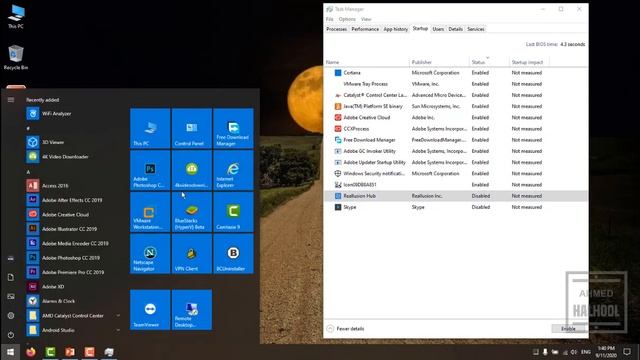Open Adobe After Effects CC 2019
Viewport: 640px width, 360px height.
point(73,200)
